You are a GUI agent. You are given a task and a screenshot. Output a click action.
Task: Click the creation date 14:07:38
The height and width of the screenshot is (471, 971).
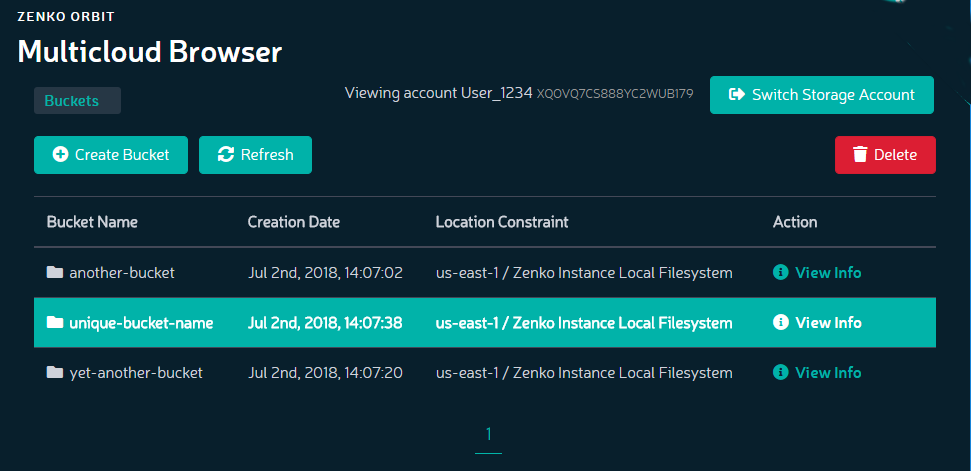325,322
